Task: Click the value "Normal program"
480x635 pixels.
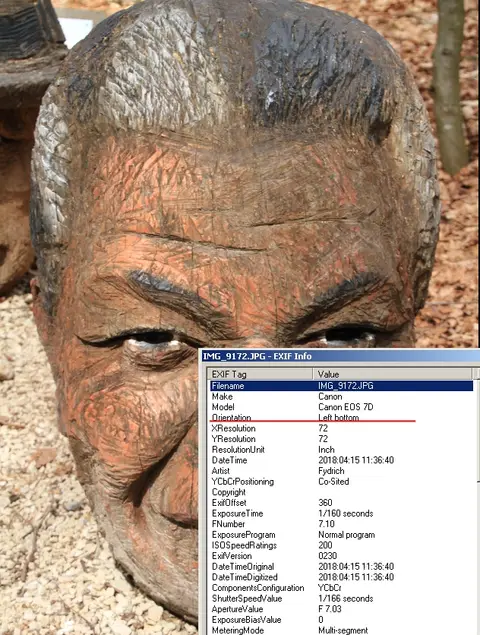Action: [x=347, y=535]
